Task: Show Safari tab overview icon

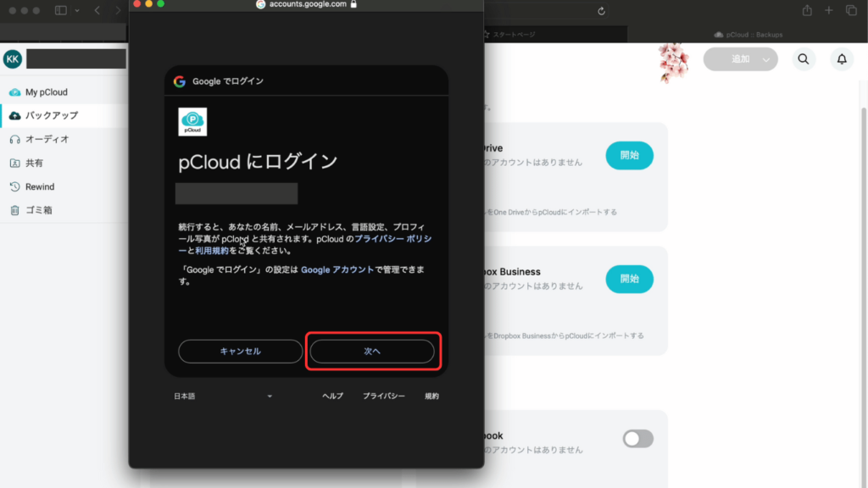Action: [x=851, y=10]
